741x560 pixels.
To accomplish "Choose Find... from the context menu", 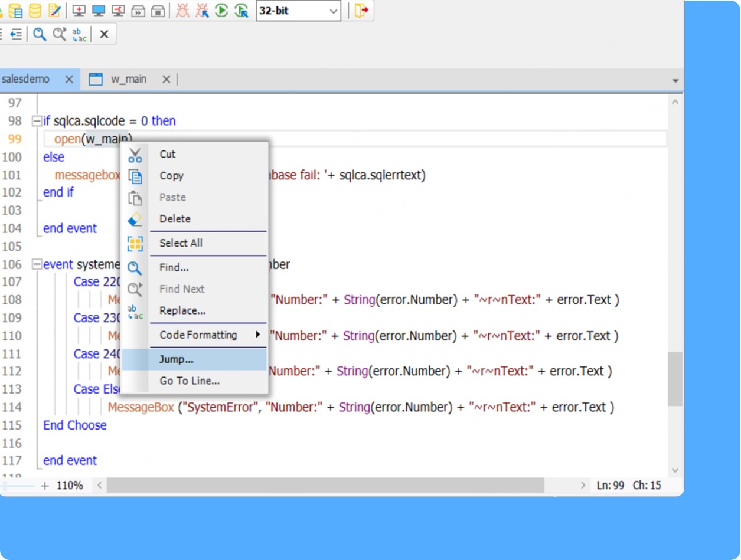I will 195,268.
